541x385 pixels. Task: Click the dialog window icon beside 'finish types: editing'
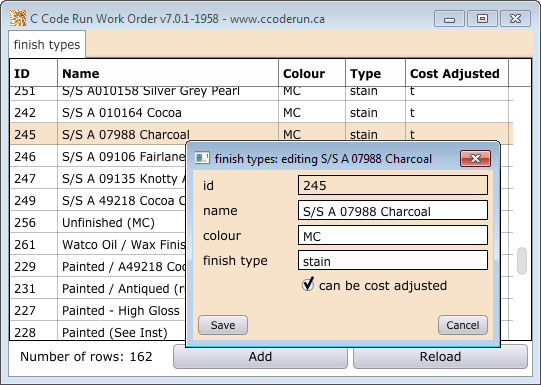[x=202, y=158]
